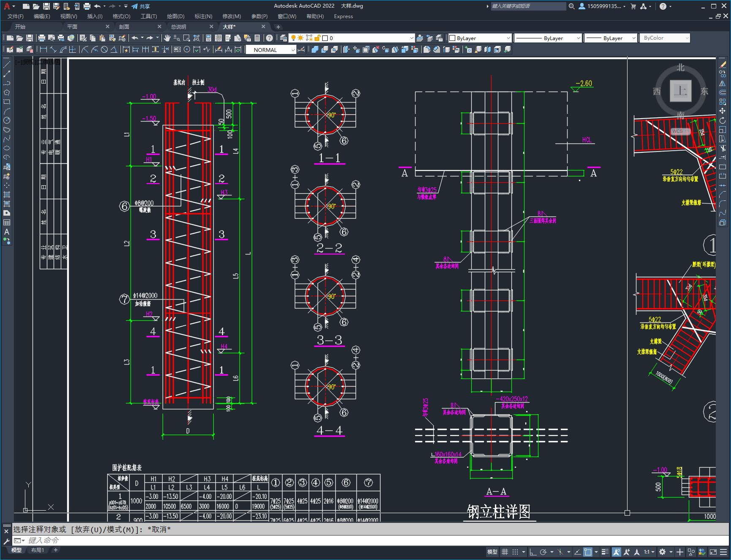Click the Plot print icon

pyautogui.click(x=41, y=38)
